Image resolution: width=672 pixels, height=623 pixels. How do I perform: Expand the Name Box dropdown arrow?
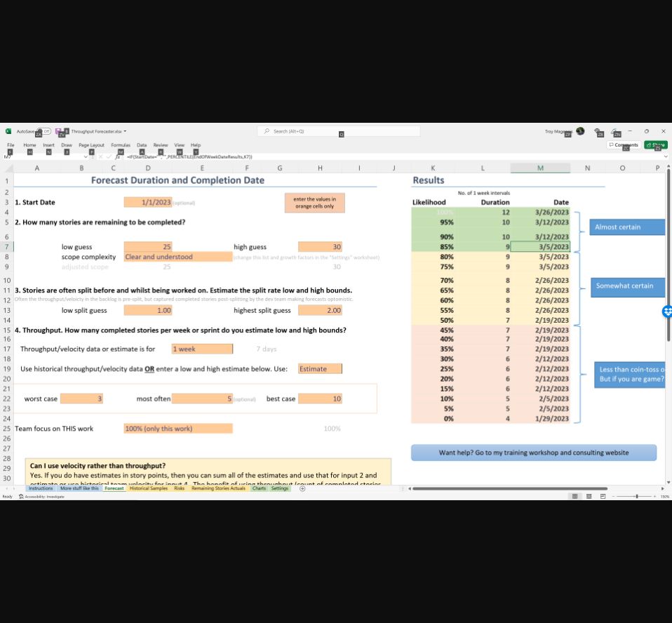(x=86, y=157)
